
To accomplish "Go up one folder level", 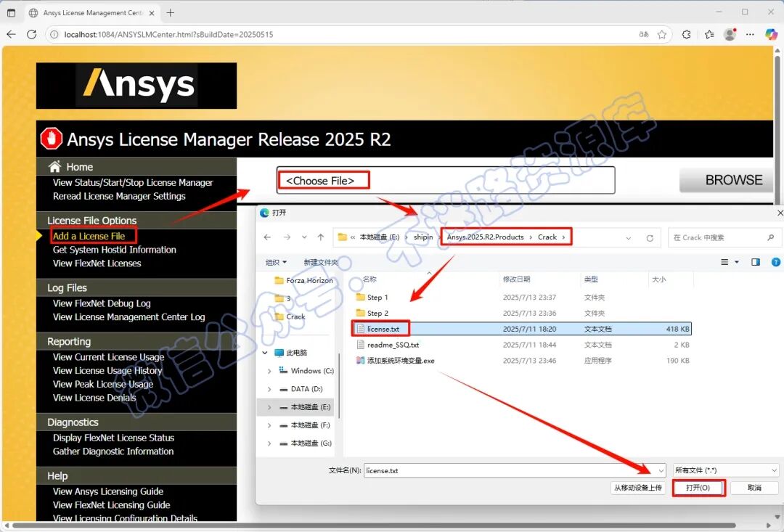I will pos(321,237).
